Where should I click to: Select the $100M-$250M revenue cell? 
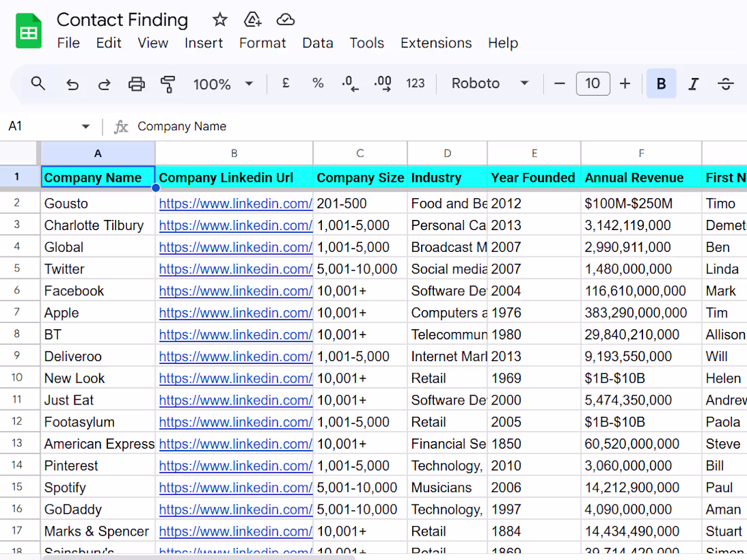click(x=641, y=204)
